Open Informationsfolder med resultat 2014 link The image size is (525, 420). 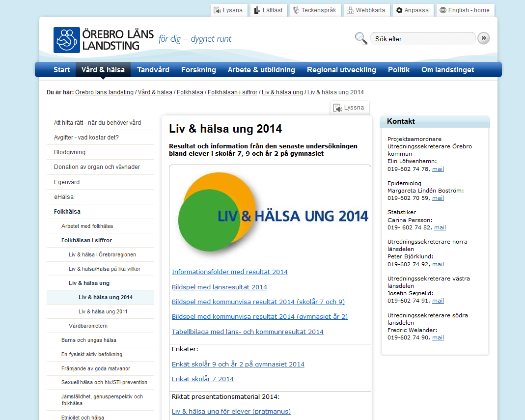(230, 272)
